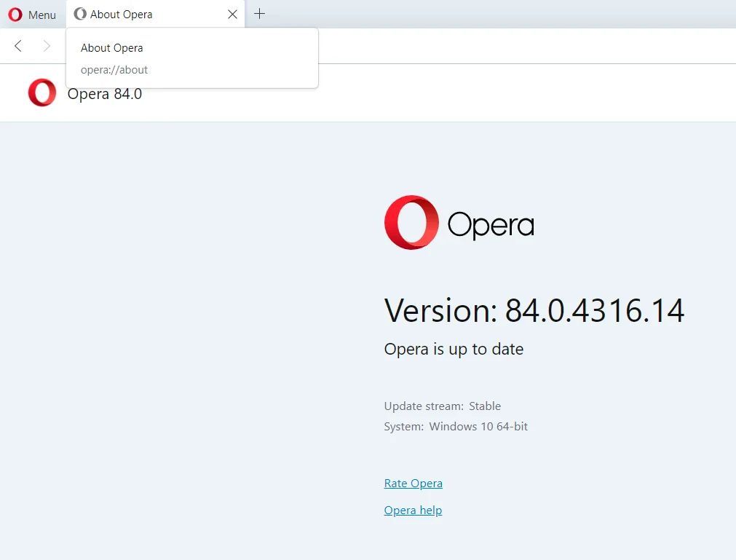The width and height of the screenshot is (736, 560).
Task: Click small Opera logo beside Opera 84.0
Action: [42, 93]
